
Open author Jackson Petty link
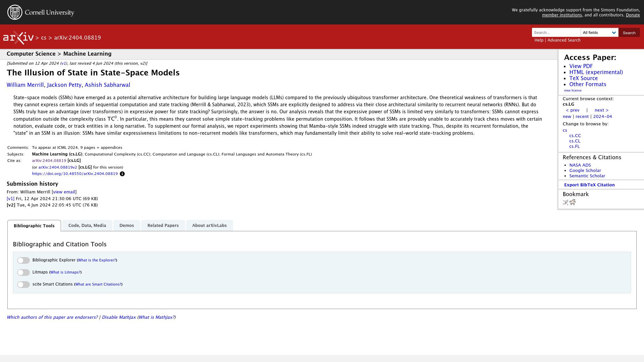click(64, 85)
